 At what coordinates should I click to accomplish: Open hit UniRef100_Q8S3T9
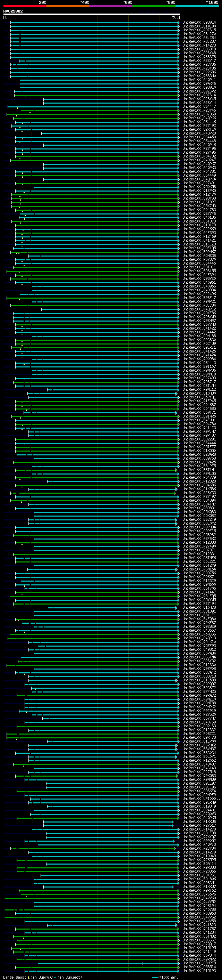coord(199,49)
